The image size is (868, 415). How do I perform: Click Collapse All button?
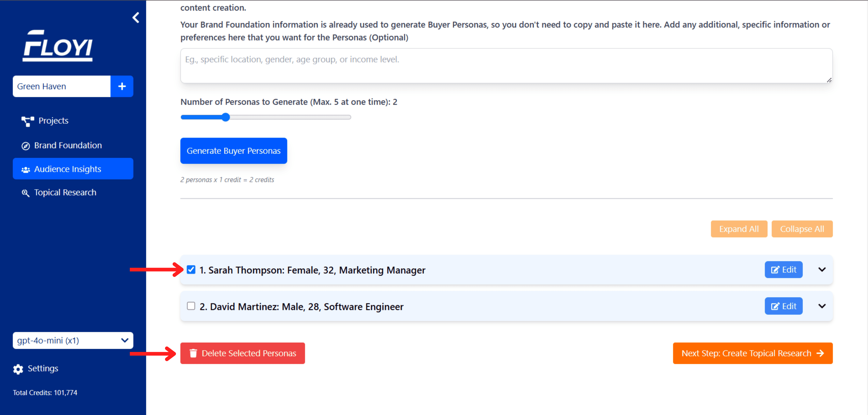(x=802, y=229)
